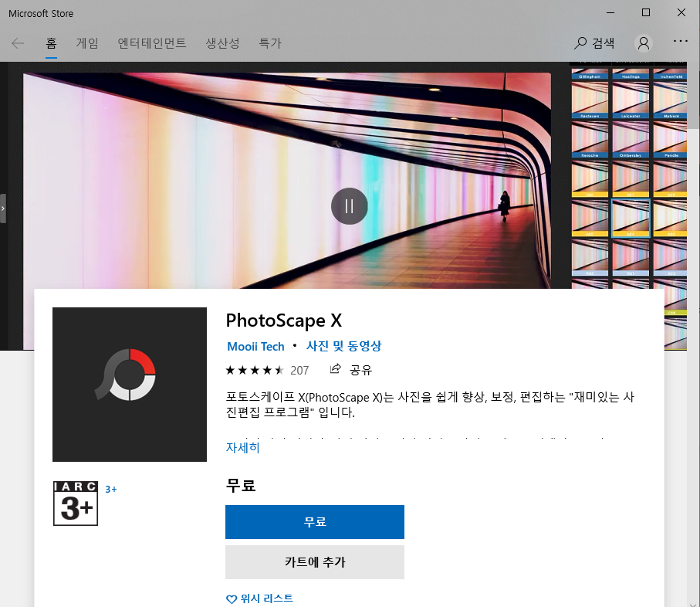Viewport: 700px width, 607px height.
Task: Open the three-dot more menu
Action: 681,41
